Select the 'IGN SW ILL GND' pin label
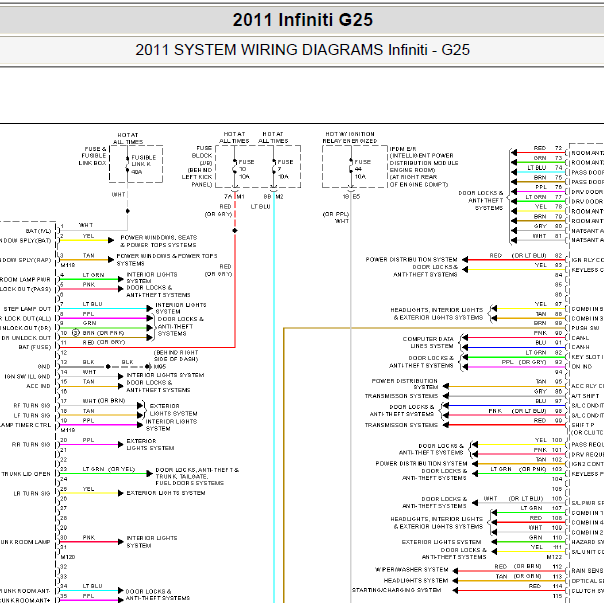This screenshot has width=604, height=603. (x=27, y=376)
